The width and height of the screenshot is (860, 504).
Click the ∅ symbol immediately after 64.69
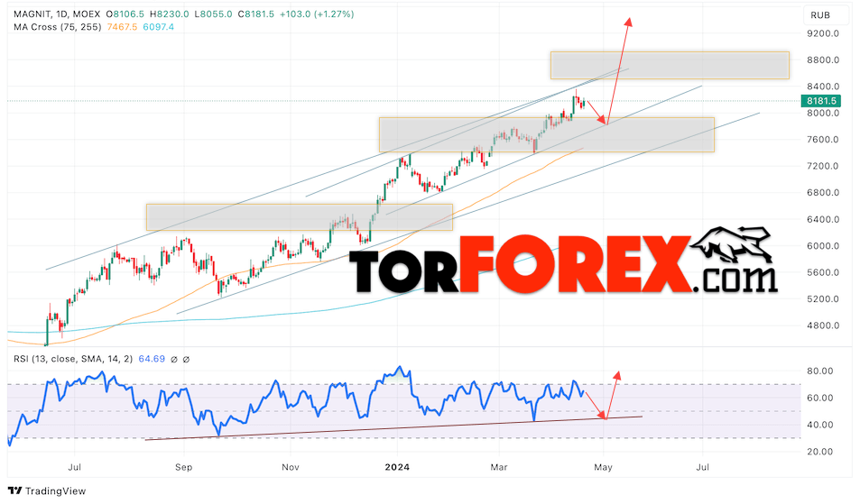pos(174,360)
